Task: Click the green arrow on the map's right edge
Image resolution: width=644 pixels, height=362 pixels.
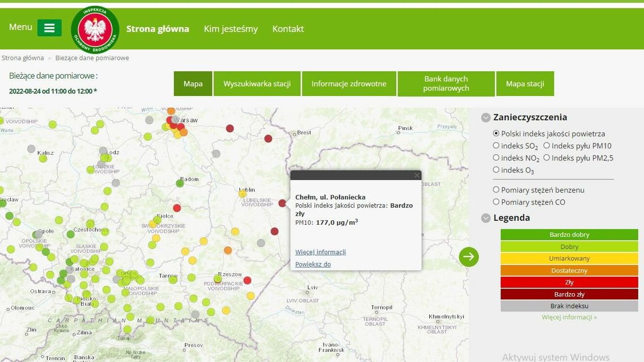Action: (468, 256)
